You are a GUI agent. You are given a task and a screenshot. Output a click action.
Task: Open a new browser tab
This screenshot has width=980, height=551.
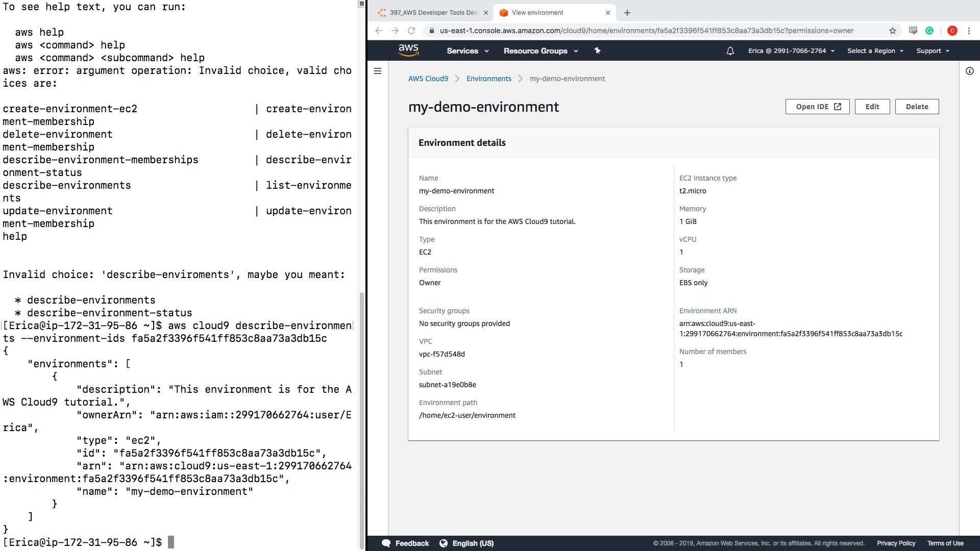point(627,13)
